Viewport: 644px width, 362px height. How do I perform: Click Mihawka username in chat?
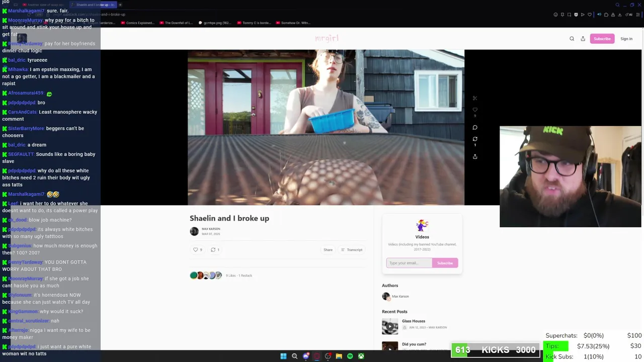click(18, 69)
